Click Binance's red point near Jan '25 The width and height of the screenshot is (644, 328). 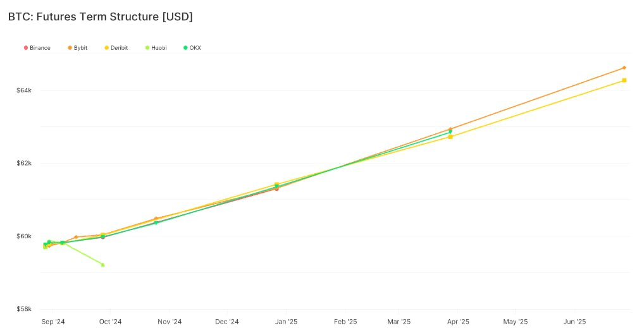pyautogui.click(x=277, y=189)
